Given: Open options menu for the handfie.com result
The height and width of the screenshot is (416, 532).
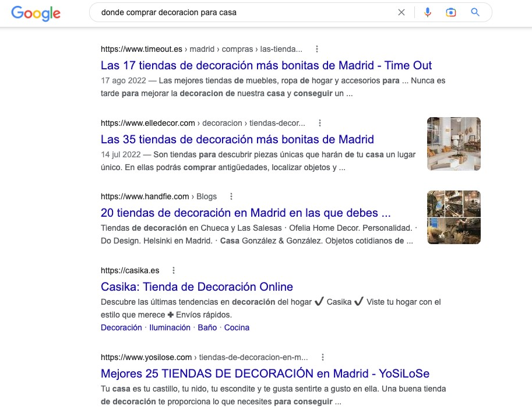Looking at the screenshot, I should coord(231,196).
